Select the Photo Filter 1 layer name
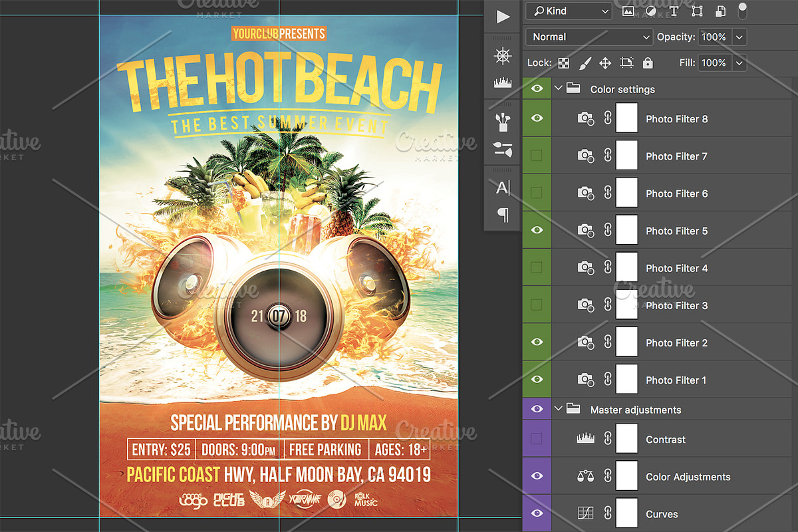Screen dimensions: 798x532 point(676,380)
